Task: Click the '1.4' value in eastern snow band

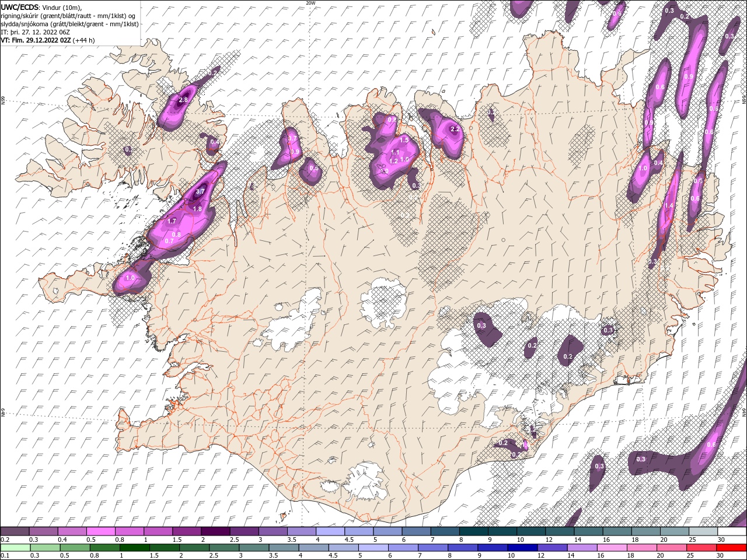Action: (x=669, y=206)
